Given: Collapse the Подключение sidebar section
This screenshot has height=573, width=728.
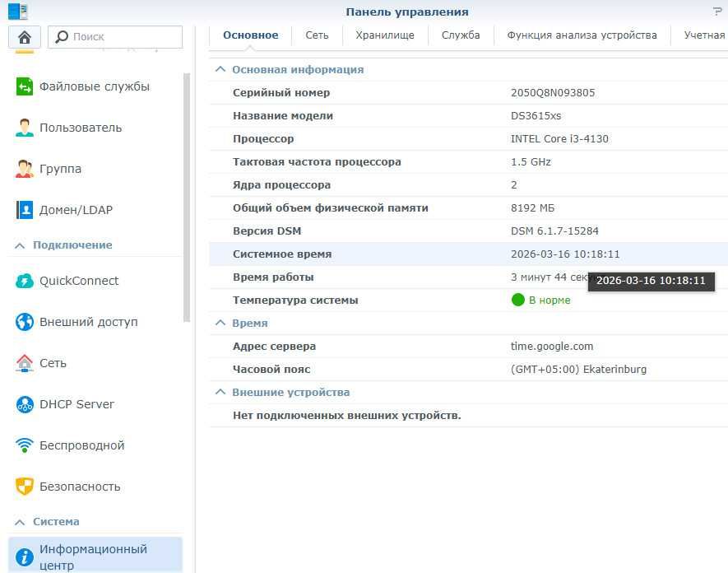Looking at the screenshot, I should click(x=20, y=245).
